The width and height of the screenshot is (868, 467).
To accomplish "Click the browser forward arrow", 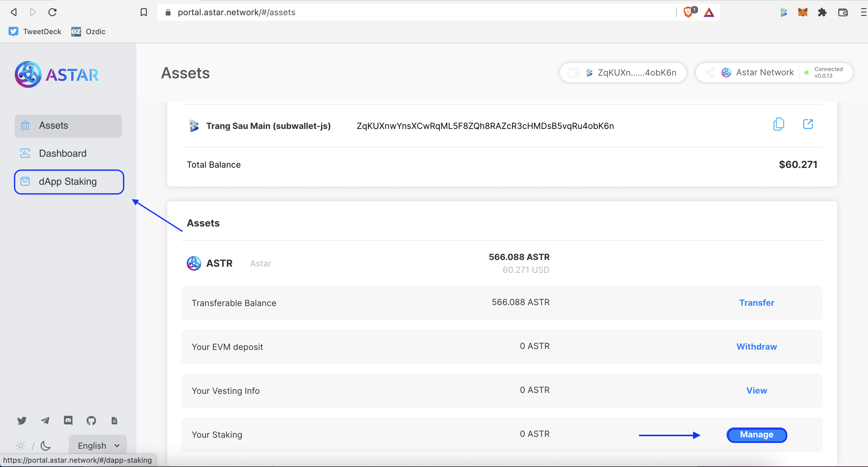I will point(33,12).
